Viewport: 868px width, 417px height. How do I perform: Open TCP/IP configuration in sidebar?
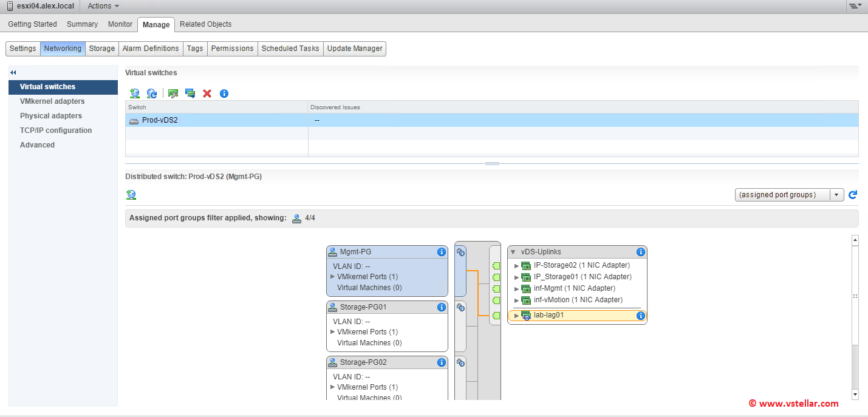click(x=56, y=131)
